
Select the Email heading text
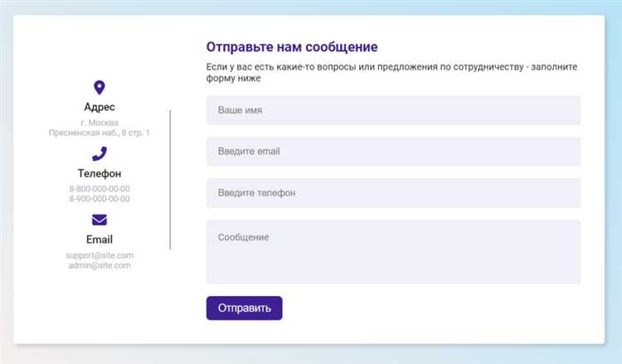pyautogui.click(x=100, y=240)
